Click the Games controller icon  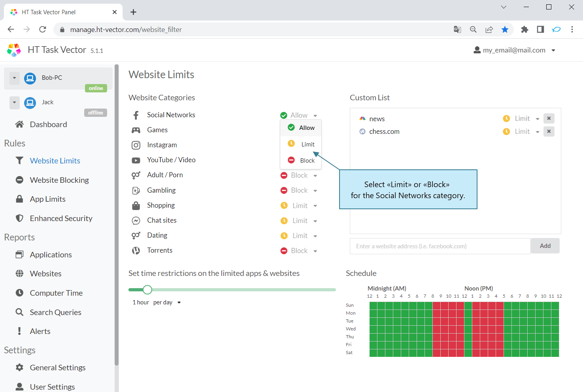(136, 130)
